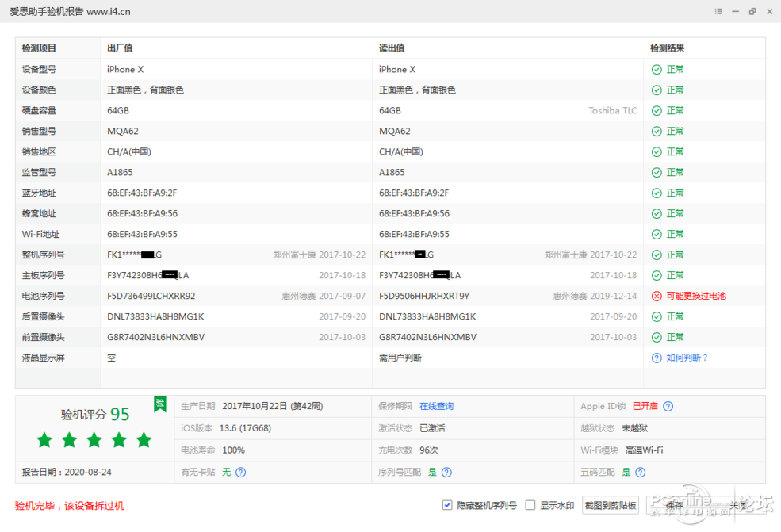
Task: Click the 验机完毕，该设备拆过机 message
Action: (70, 506)
